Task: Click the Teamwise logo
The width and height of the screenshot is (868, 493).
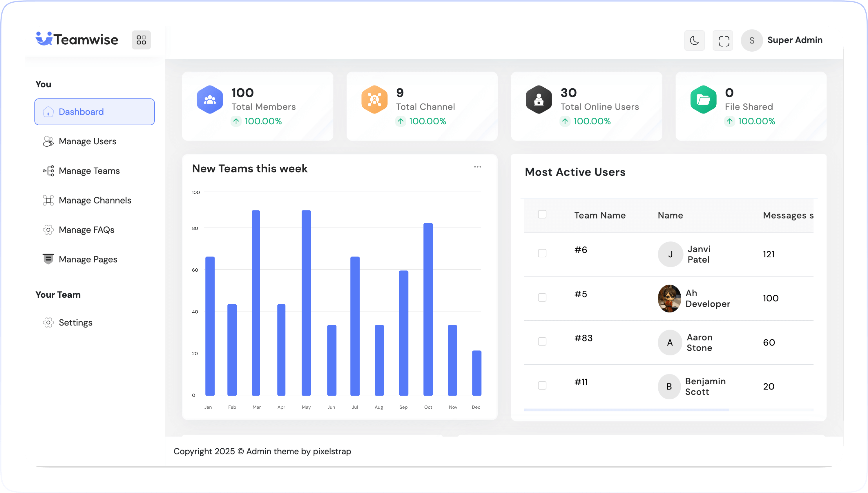Action: click(x=77, y=39)
